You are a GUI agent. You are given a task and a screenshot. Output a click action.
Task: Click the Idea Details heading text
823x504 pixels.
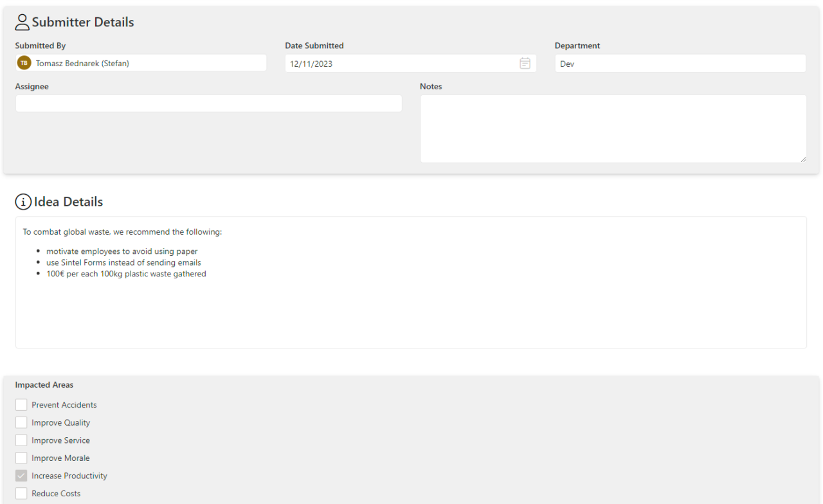(x=68, y=201)
